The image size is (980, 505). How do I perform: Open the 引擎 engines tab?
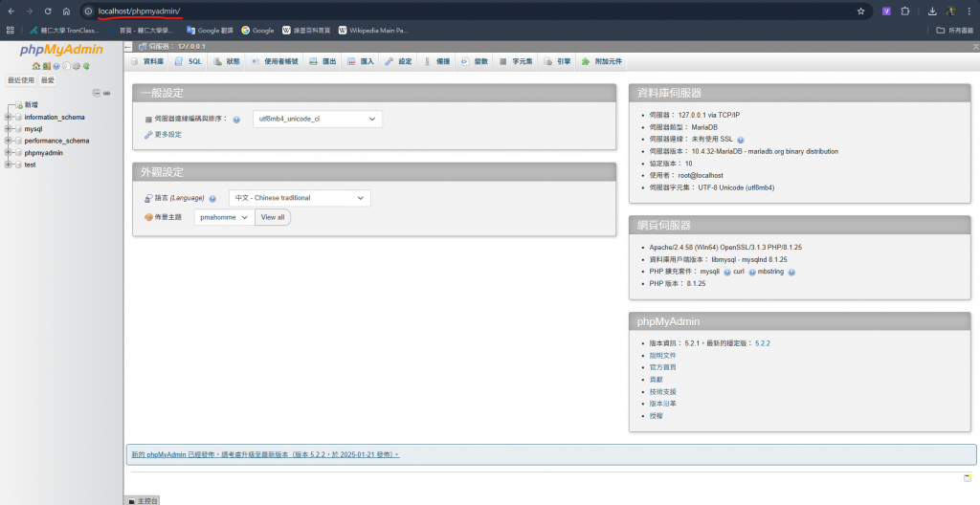click(x=558, y=61)
